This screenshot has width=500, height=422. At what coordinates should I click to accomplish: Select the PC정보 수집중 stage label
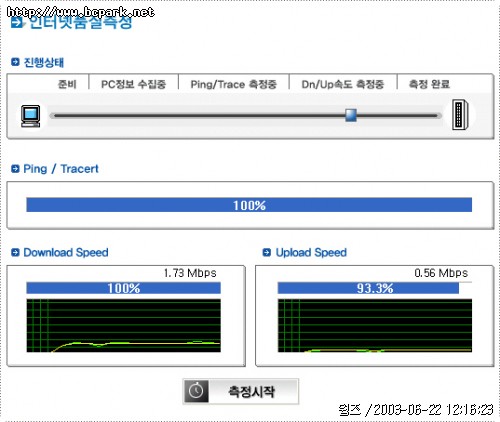(133, 84)
